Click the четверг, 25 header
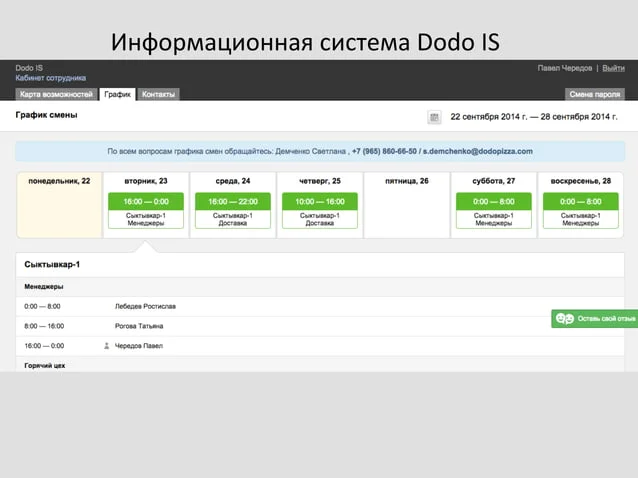The height and width of the screenshot is (478, 638). pos(320,181)
